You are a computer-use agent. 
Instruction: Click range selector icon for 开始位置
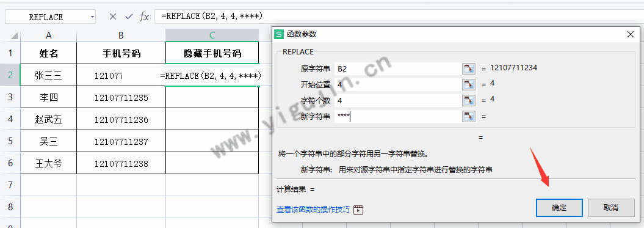click(x=469, y=85)
